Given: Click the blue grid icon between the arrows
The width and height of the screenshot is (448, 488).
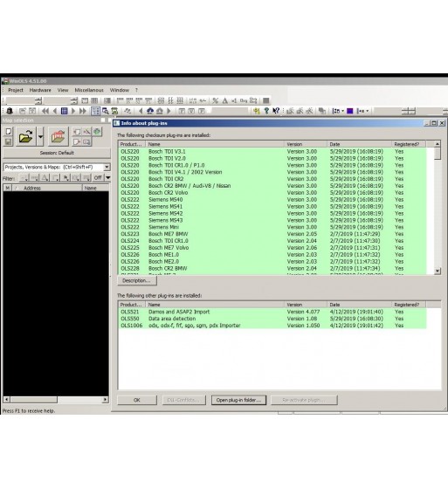Looking at the screenshot, I should [64, 111].
